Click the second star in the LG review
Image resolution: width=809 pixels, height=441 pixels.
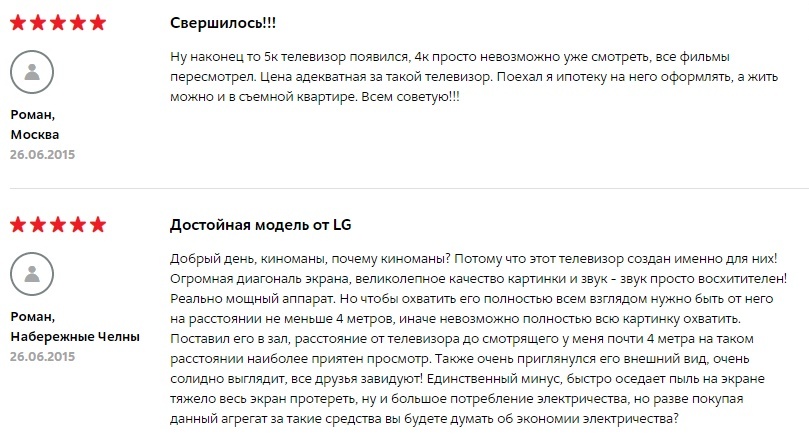pos(38,225)
